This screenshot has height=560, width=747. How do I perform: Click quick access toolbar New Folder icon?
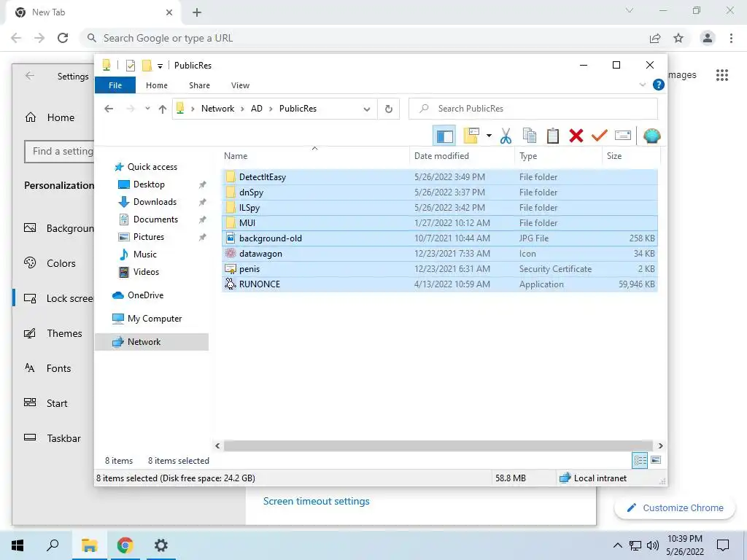(x=147, y=65)
